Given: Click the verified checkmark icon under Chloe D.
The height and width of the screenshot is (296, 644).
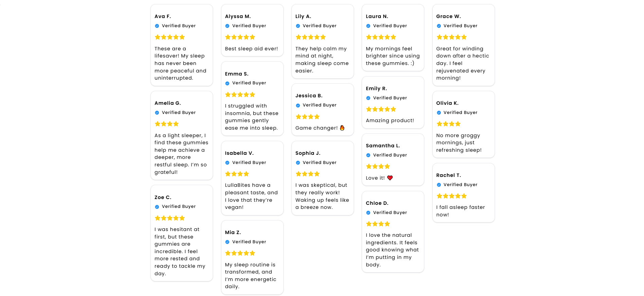Looking at the screenshot, I should click(368, 213).
